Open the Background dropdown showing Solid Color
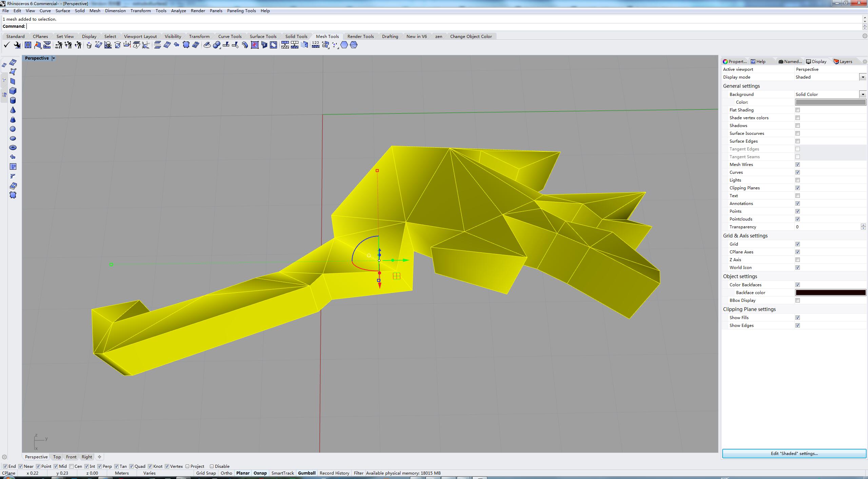 click(862, 94)
